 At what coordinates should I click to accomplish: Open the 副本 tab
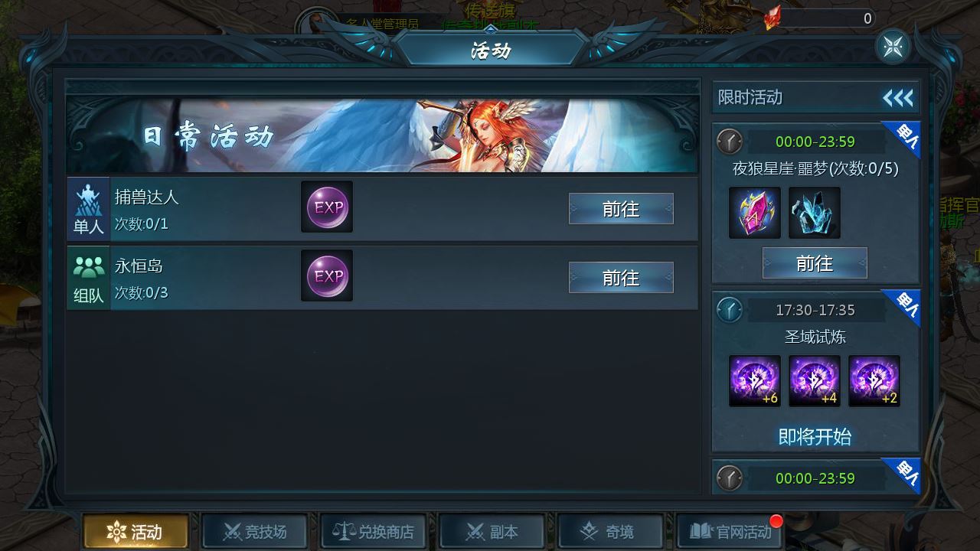(x=492, y=531)
